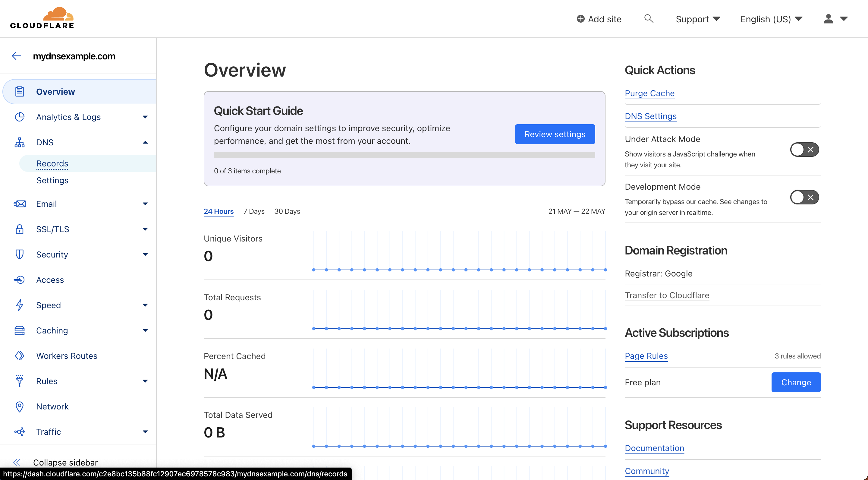Select the Speed lightning icon
This screenshot has width=868, height=480.
click(20, 305)
